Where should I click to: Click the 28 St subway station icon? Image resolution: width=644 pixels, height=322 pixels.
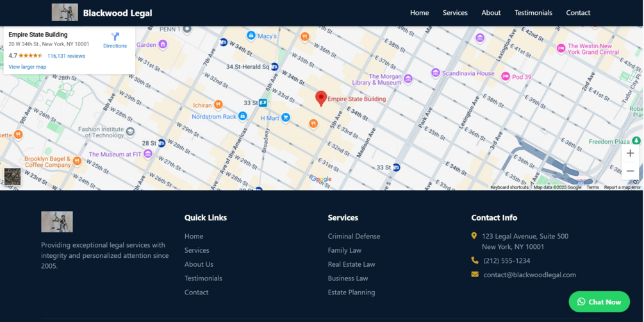[x=161, y=143]
